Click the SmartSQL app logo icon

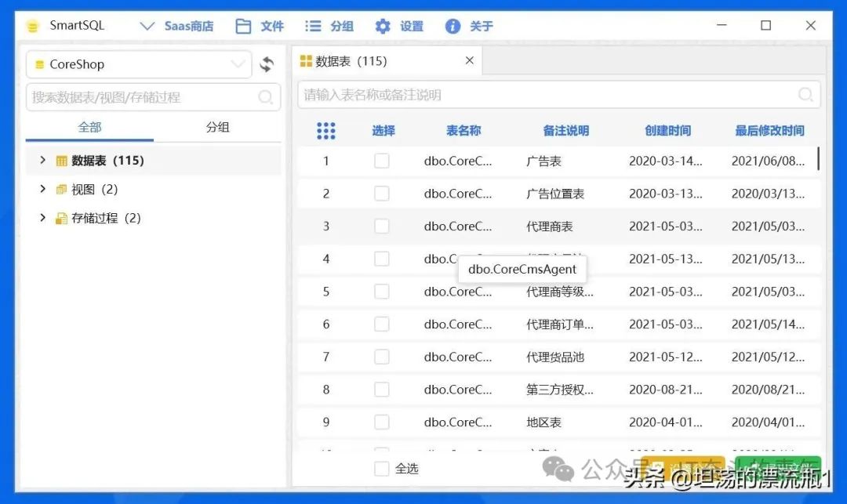coord(33,26)
